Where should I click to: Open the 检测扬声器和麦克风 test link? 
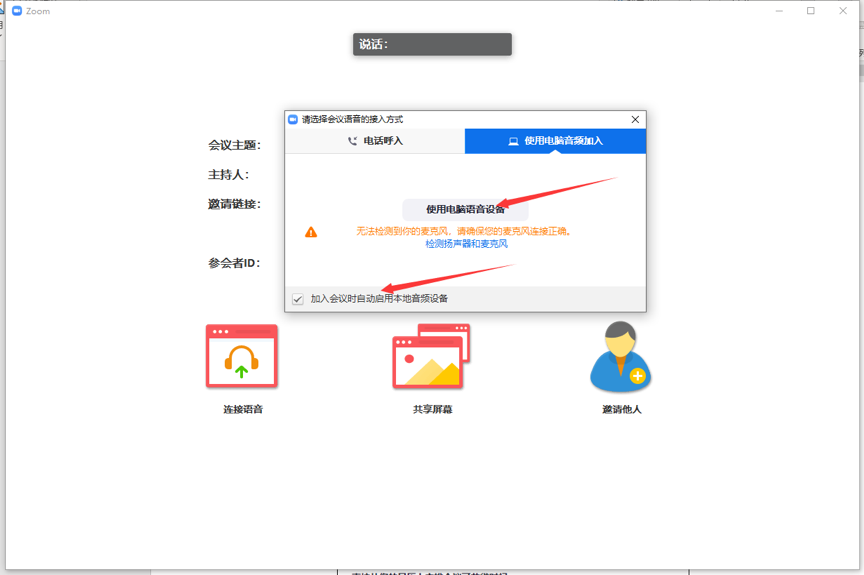[x=466, y=243]
